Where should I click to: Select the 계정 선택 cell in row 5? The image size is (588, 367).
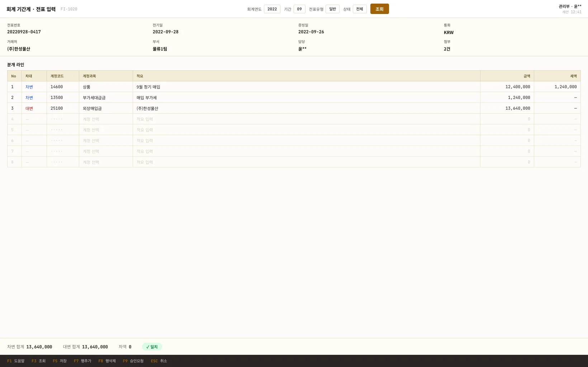106,130
